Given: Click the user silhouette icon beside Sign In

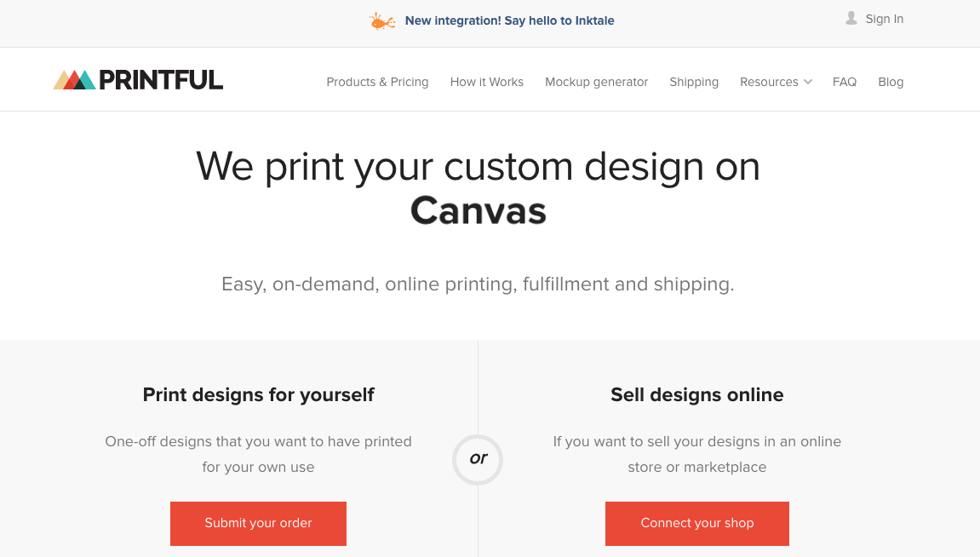Looking at the screenshot, I should (x=851, y=18).
